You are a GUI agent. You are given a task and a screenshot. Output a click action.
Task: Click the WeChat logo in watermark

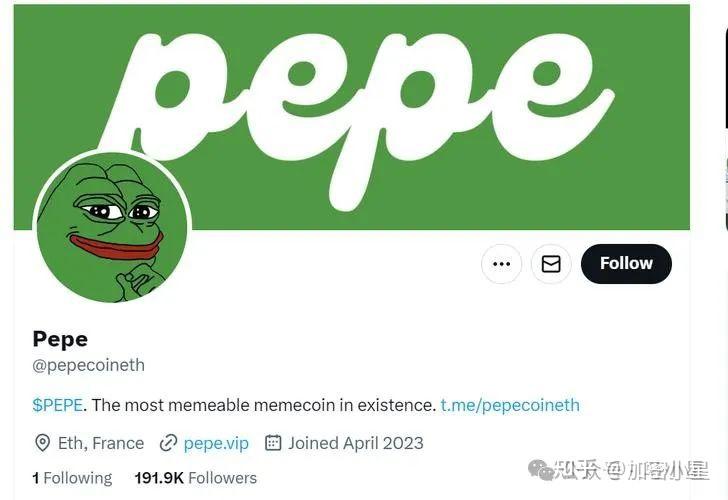pyautogui.click(x=541, y=470)
